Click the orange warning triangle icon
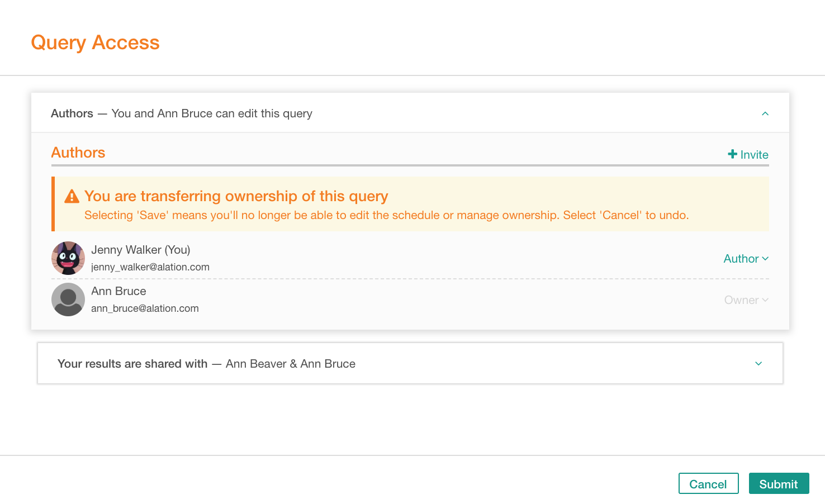 click(72, 196)
